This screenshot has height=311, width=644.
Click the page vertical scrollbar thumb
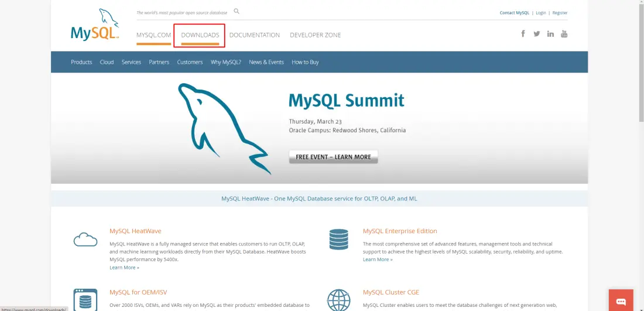640,63
